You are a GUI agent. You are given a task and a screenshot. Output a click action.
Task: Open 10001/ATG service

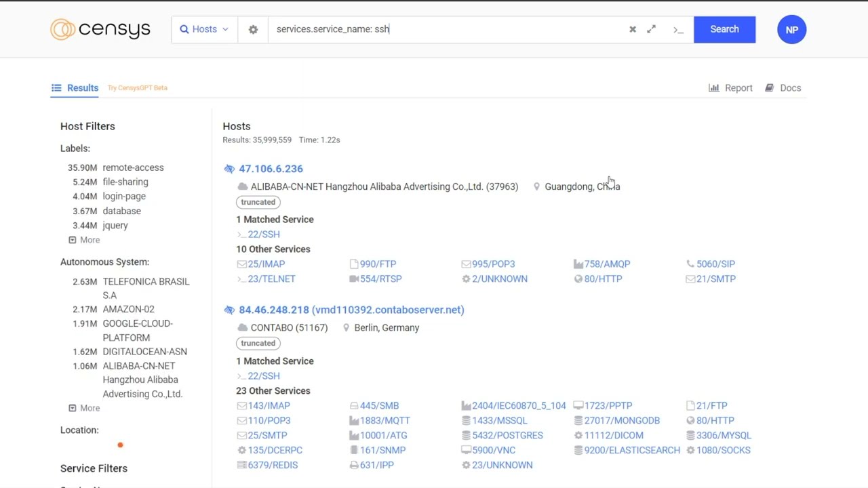[x=378, y=435]
